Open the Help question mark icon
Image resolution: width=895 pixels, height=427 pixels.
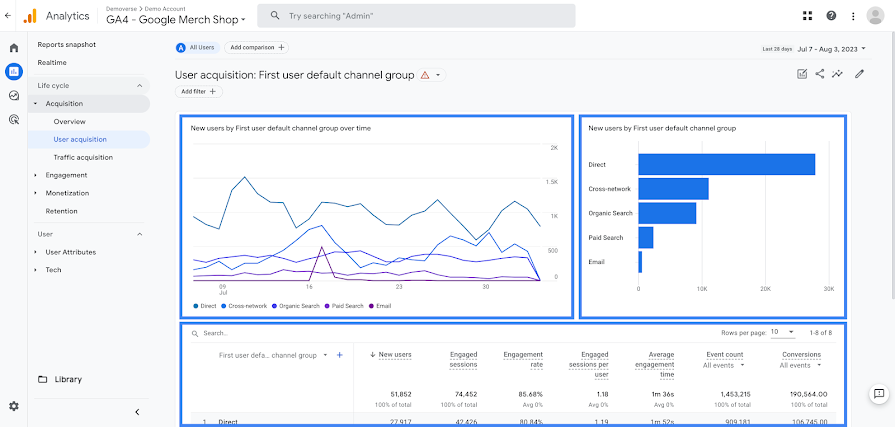831,15
